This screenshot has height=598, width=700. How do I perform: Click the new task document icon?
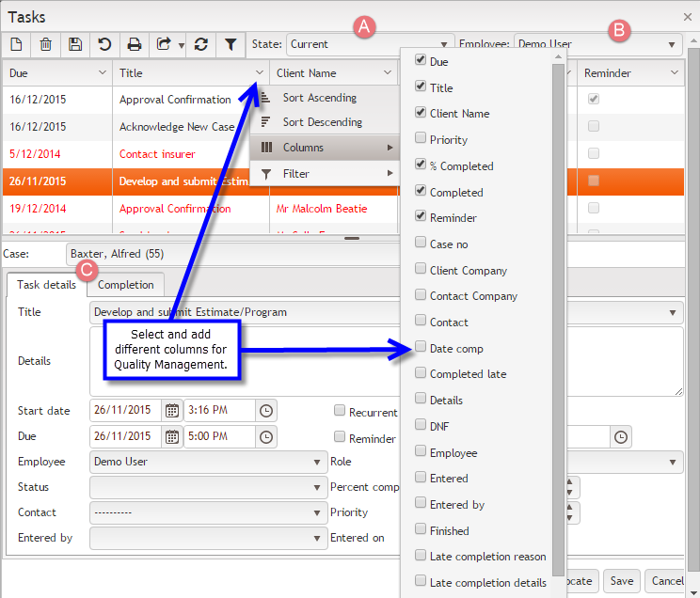[x=17, y=44]
